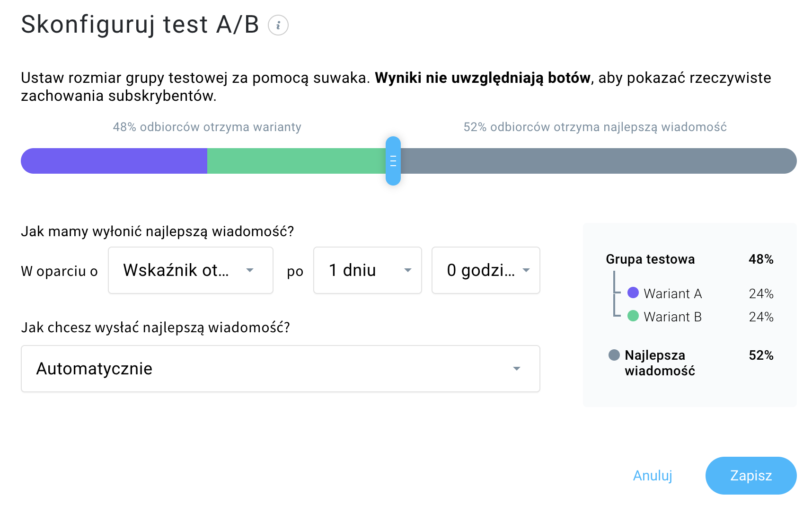This screenshot has height=514, width=812.
Task: Click the Grupa testowa label
Action: coord(650,259)
